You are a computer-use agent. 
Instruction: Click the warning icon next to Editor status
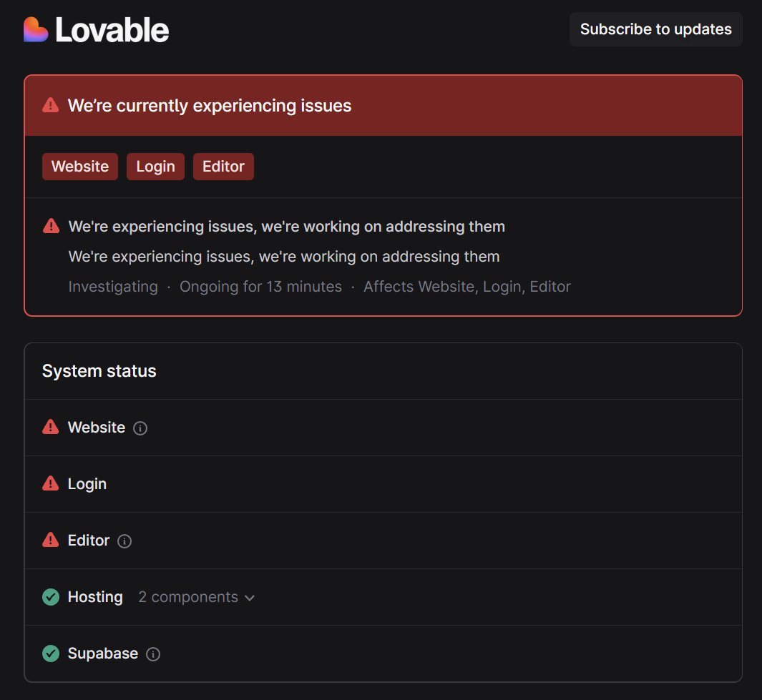click(51, 540)
